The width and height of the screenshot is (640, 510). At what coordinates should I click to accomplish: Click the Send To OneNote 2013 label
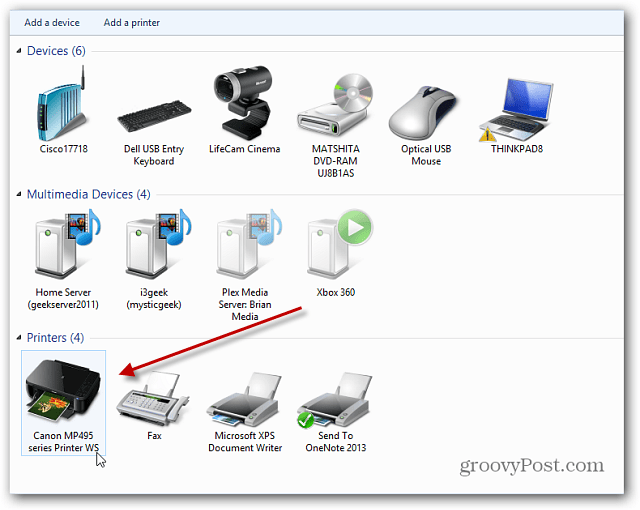point(336,441)
